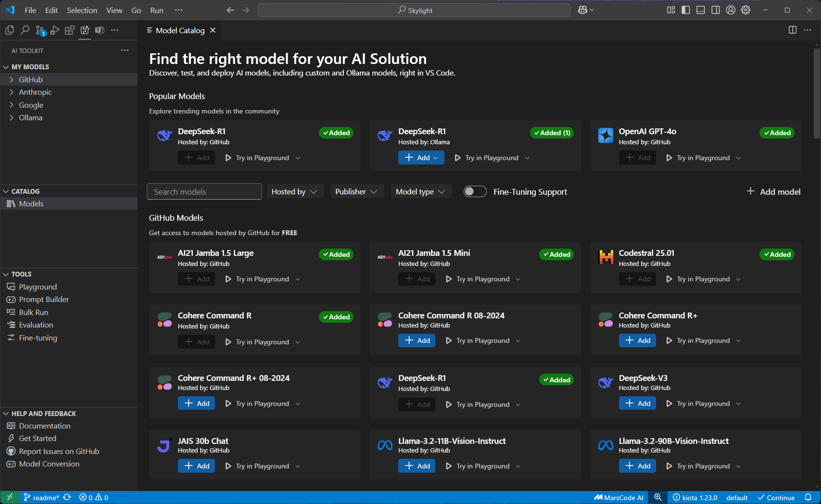Open the Manage gear icon
The width and height of the screenshot is (821, 504).
745,10
